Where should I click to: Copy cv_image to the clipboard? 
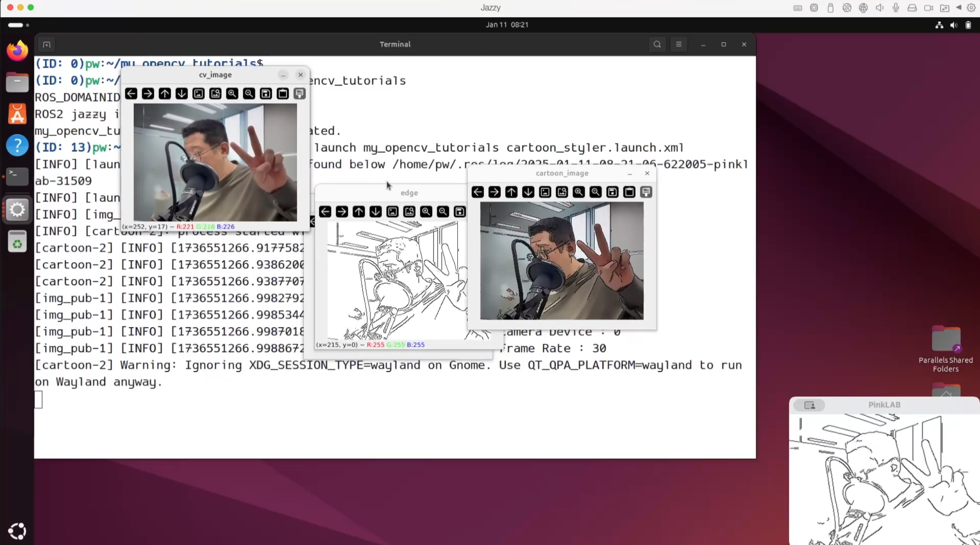(283, 94)
